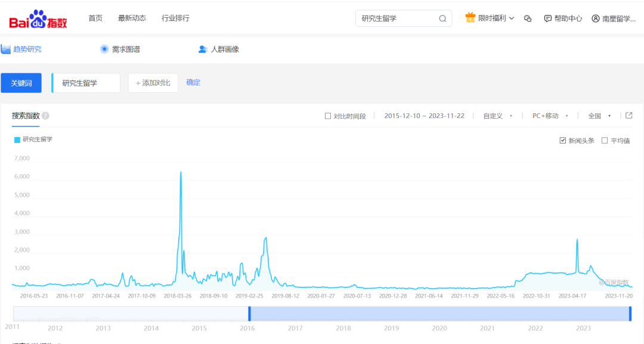Viewport: 644px width, 344px height.
Task: Click the 需求图谱 circle icon
Action: coord(104,49)
